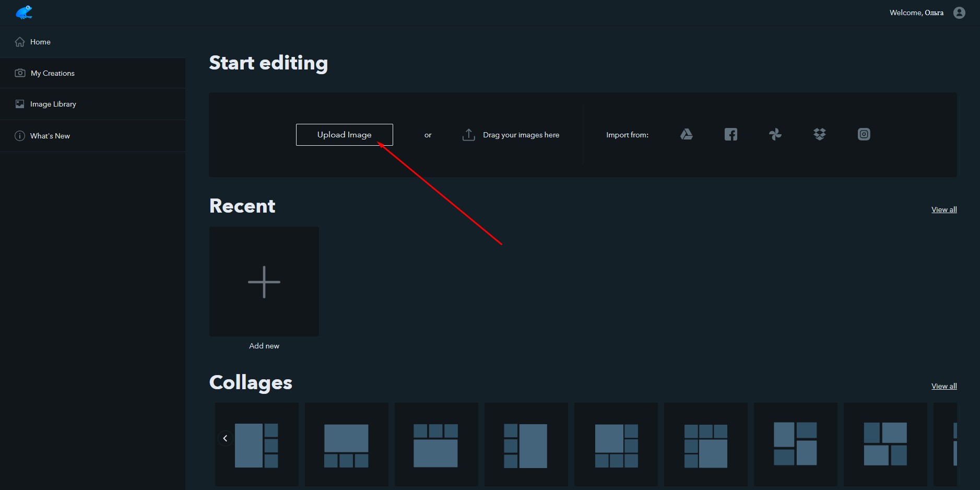Import images from Dropbox icon
This screenshot has height=490, width=980.
[x=820, y=134]
